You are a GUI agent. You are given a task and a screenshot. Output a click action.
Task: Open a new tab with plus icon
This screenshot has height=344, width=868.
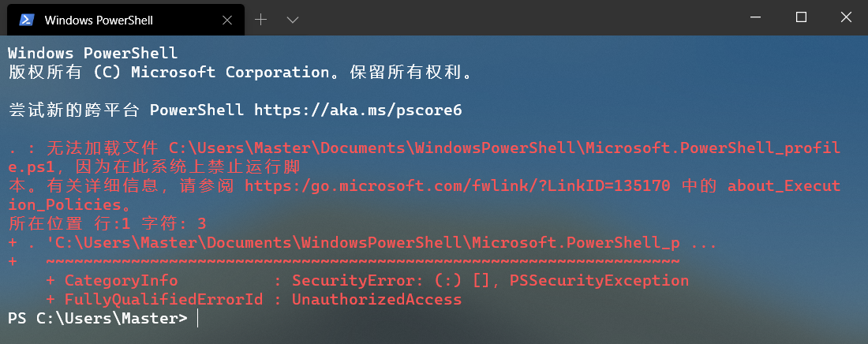pos(261,19)
